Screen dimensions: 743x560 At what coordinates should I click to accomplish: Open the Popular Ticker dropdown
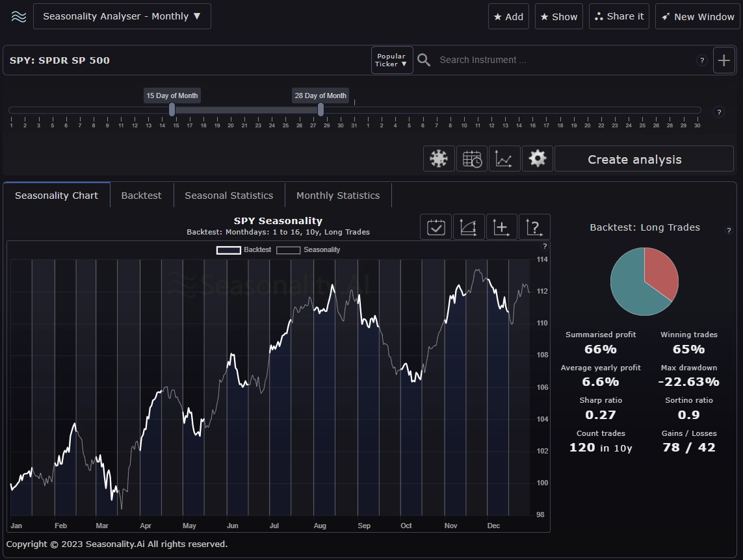pos(391,60)
